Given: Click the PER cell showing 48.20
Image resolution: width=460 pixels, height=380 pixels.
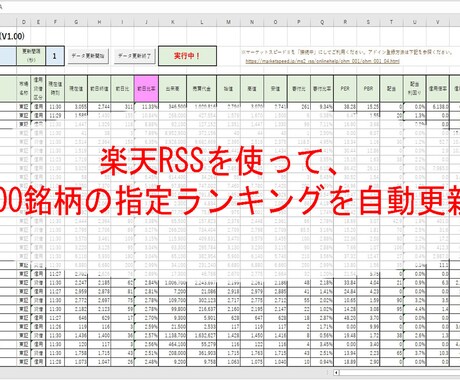Looking at the screenshot, I should (x=345, y=318).
